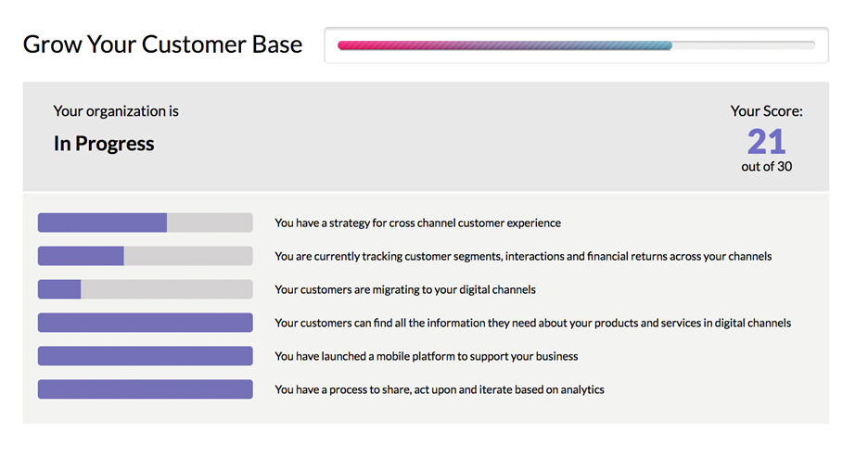
Task: Click the unfilled end of top progress bar
Action: pos(744,45)
